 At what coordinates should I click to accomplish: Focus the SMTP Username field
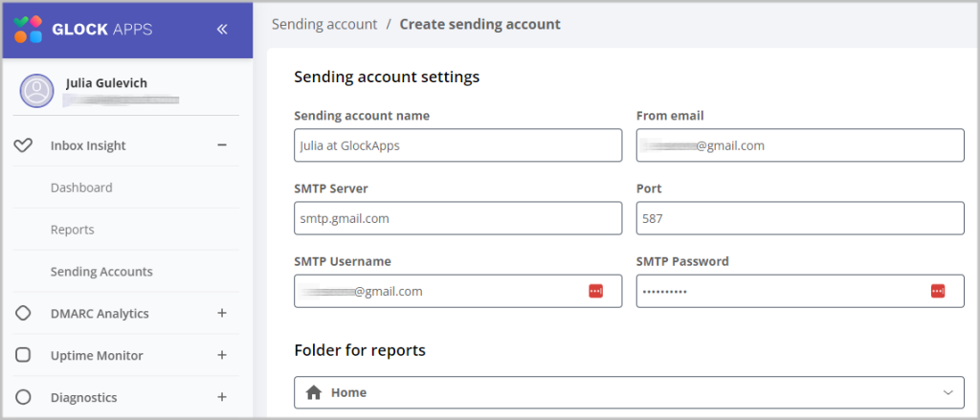pos(458,291)
